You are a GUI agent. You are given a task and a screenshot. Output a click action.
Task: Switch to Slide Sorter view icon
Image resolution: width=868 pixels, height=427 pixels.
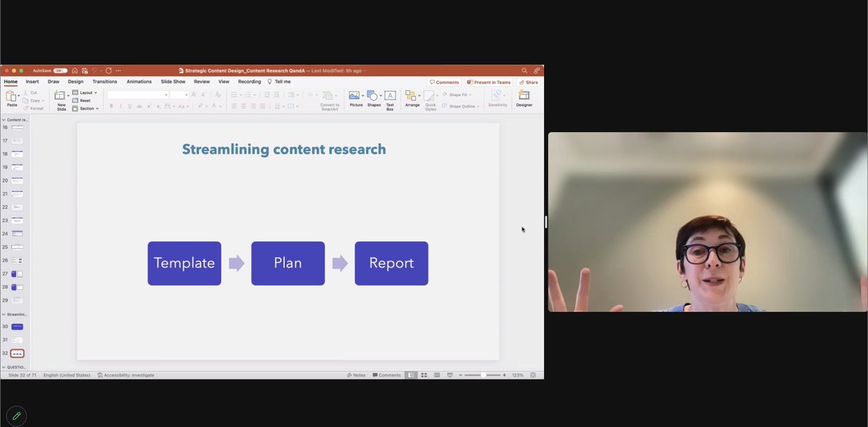click(424, 375)
